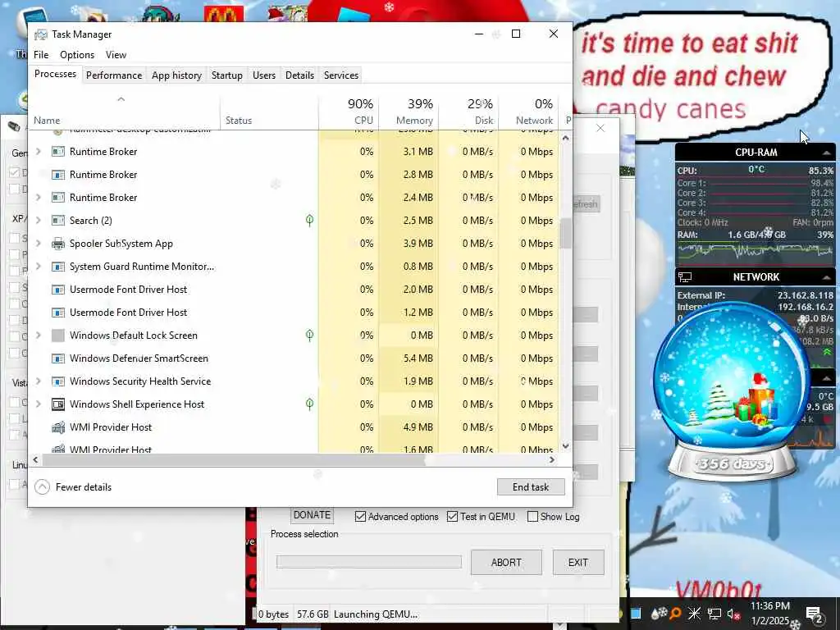Click the process selection progress bar
Screen dimensions: 840x630
pyautogui.click(x=368, y=562)
